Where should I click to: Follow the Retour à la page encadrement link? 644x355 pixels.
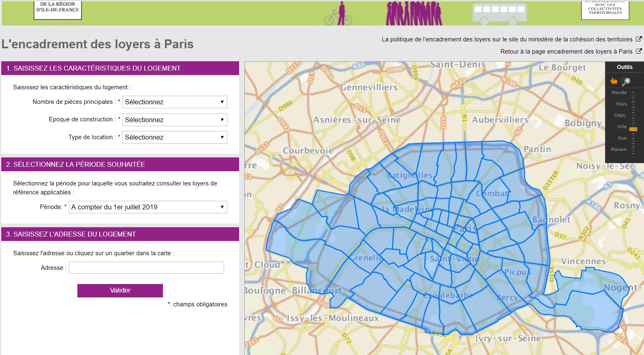tap(566, 52)
